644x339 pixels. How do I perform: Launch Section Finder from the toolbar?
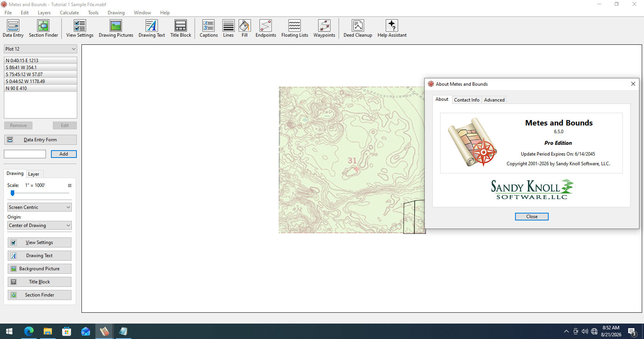point(43,29)
